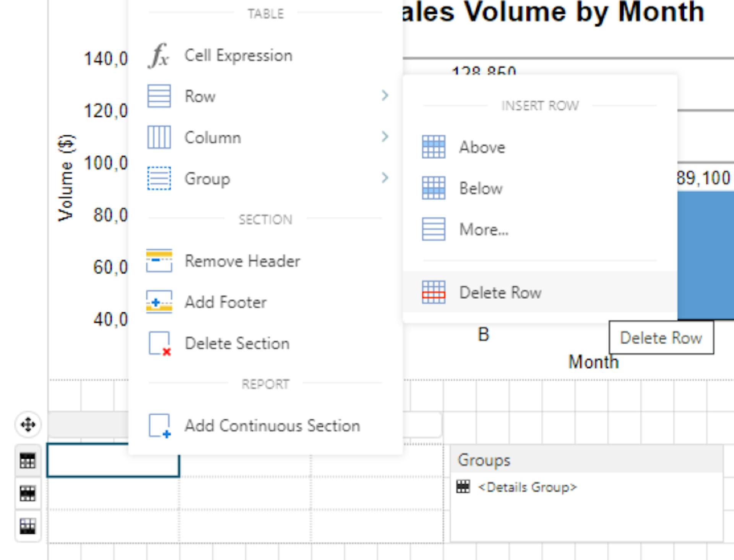Click the table move handle icon

pos(28,424)
